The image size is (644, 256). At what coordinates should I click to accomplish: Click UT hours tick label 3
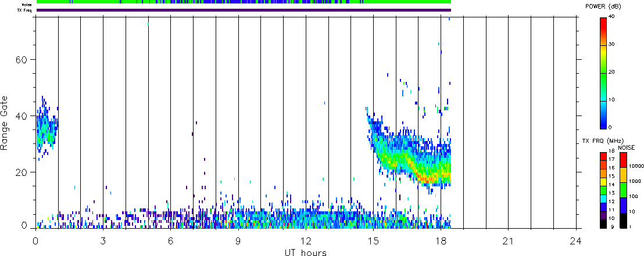(103, 241)
